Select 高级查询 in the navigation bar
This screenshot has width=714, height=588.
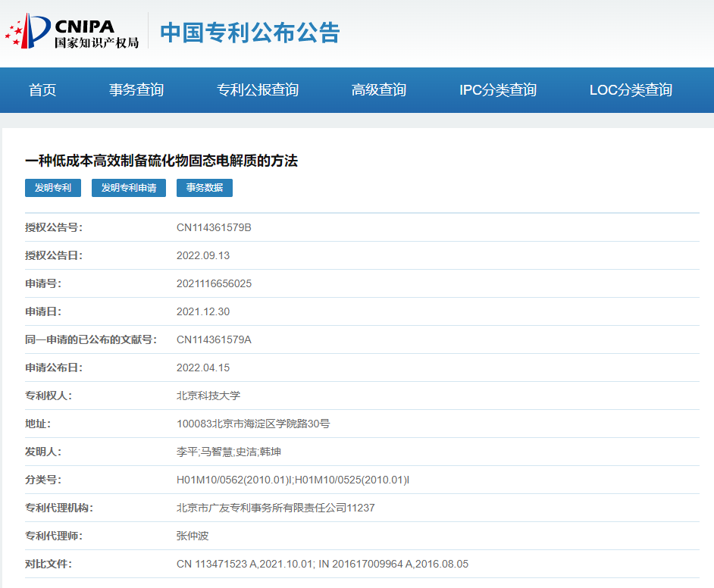pyautogui.click(x=379, y=90)
